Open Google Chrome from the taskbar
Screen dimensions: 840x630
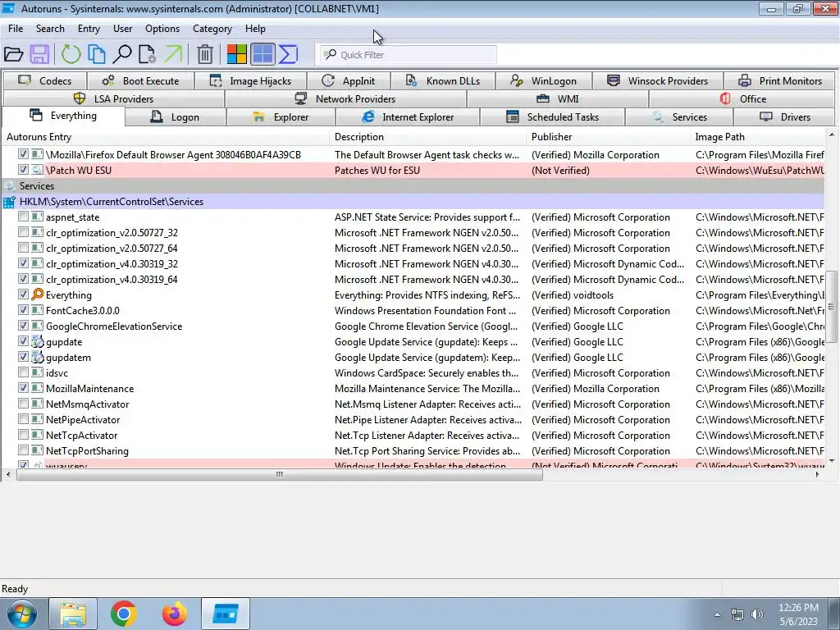[124, 614]
